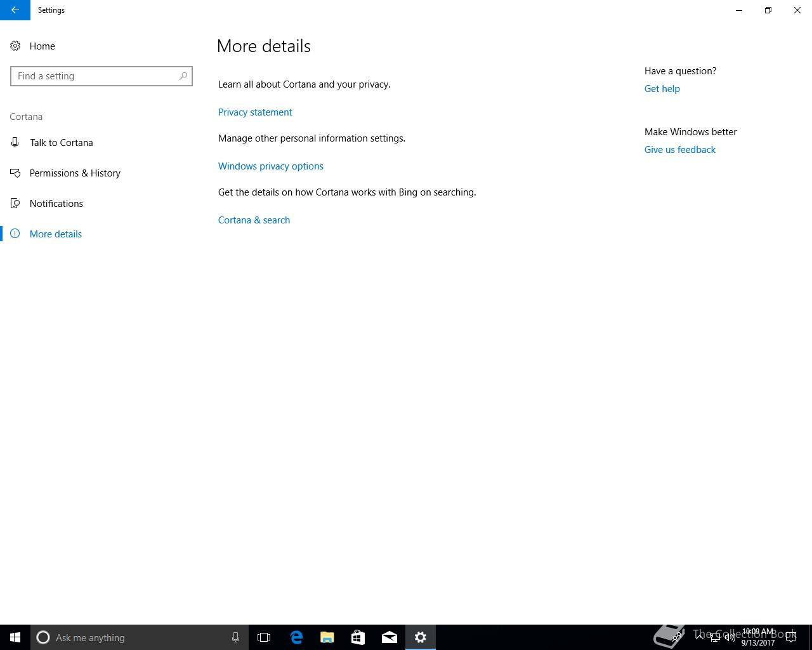
Task: Open the Mail app from the taskbar
Action: pyautogui.click(x=390, y=637)
